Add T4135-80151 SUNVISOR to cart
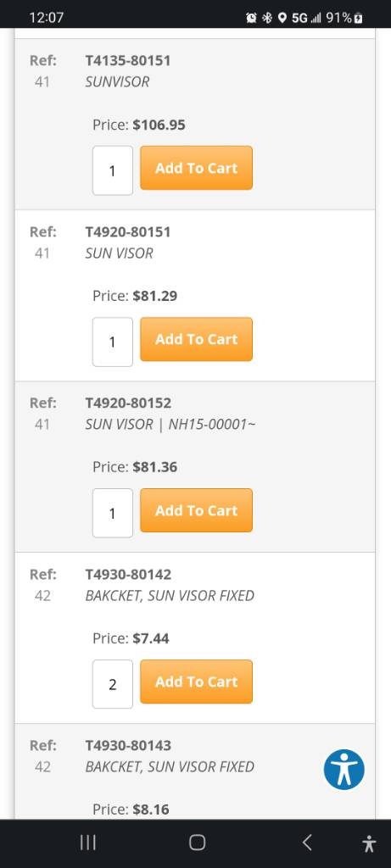 pyautogui.click(x=196, y=168)
